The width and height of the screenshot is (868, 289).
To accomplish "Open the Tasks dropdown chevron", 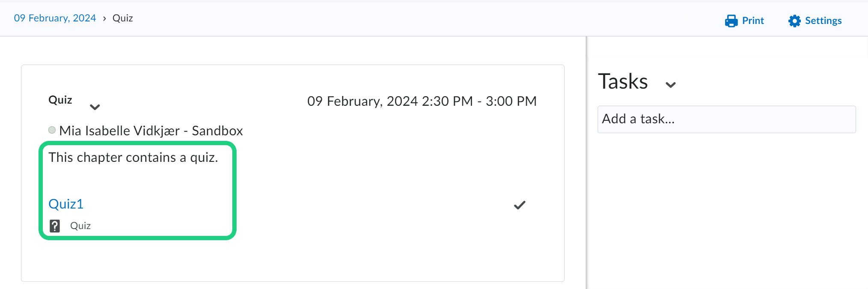I will tap(670, 85).
